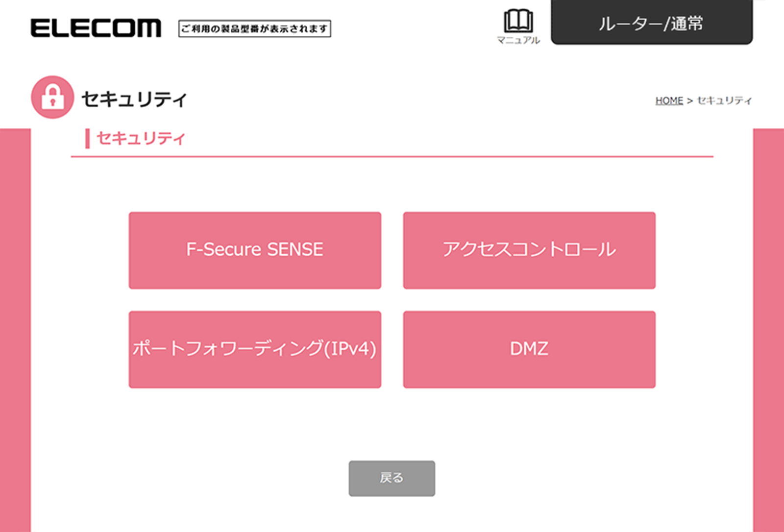784x532 pixels.
Task: Open the manual via the book icon
Action: [518, 21]
